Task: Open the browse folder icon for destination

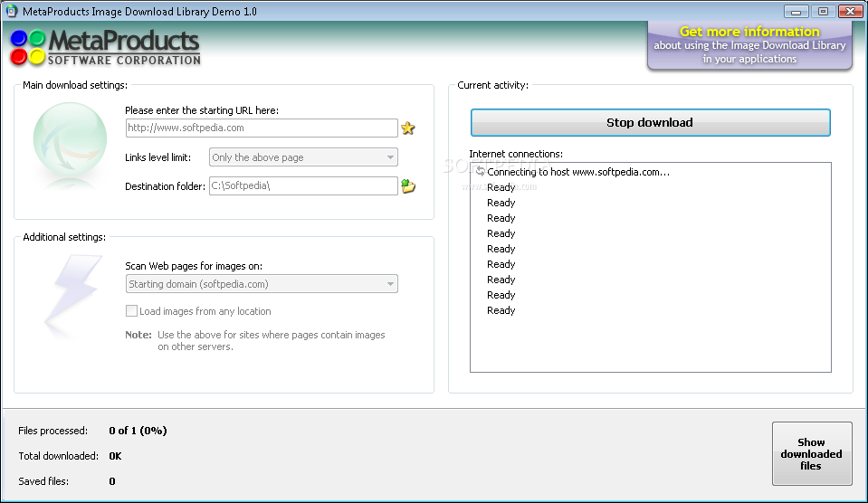Action: (x=408, y=186)
